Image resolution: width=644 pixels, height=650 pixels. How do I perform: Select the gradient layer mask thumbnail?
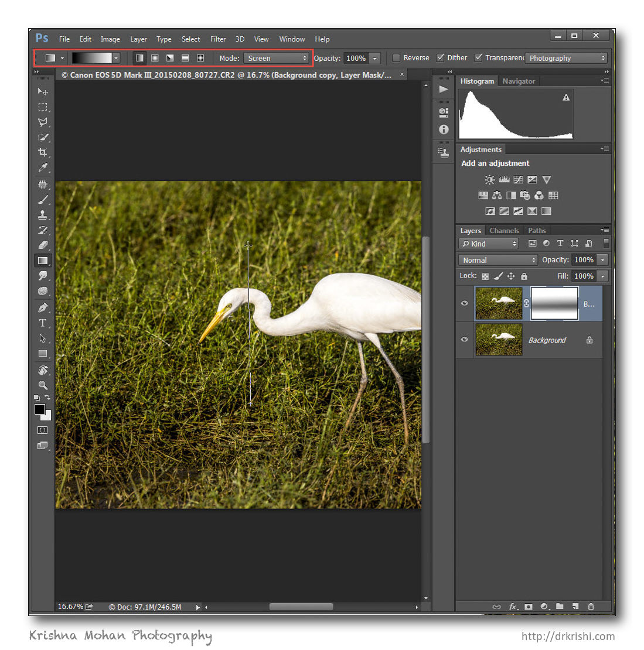coord(554,303)
